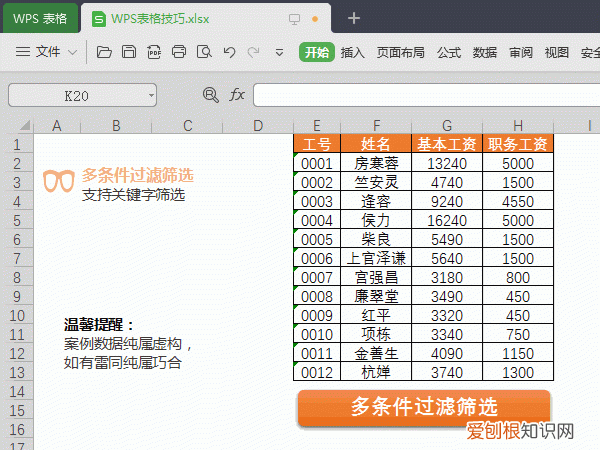Image resolution: width=600 pixels, height=450 pixels.
Task: Click the Open folder icon
Action: 104,52
